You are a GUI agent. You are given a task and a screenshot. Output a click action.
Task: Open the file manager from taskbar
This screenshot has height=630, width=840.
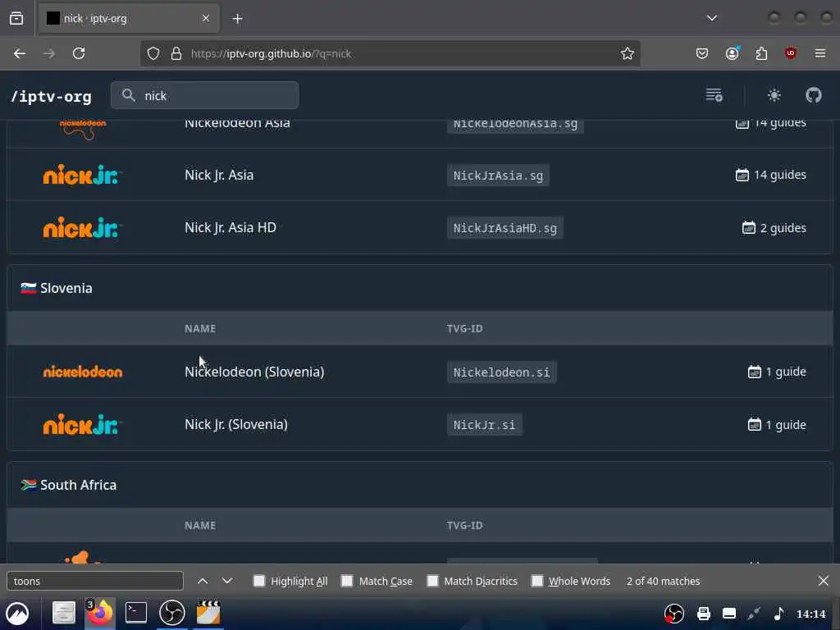(x=63, y=613)
